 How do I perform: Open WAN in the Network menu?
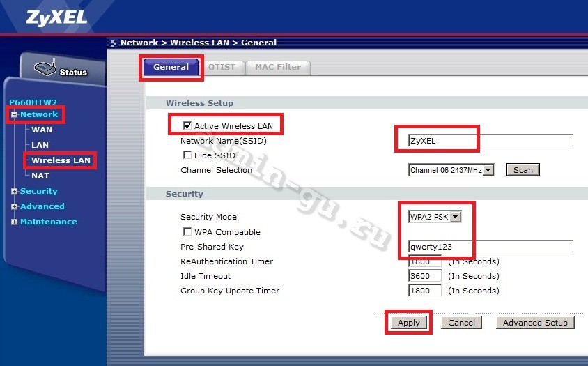click(42, 130)
